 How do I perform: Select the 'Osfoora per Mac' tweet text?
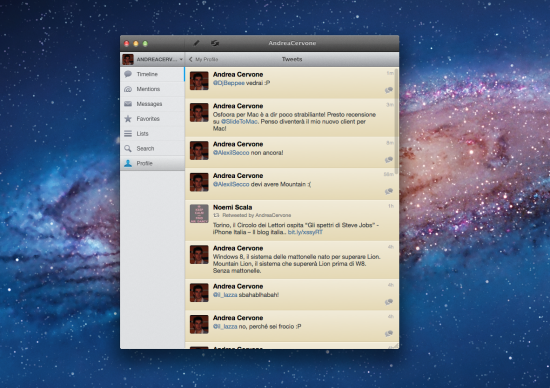pos(294,121)
